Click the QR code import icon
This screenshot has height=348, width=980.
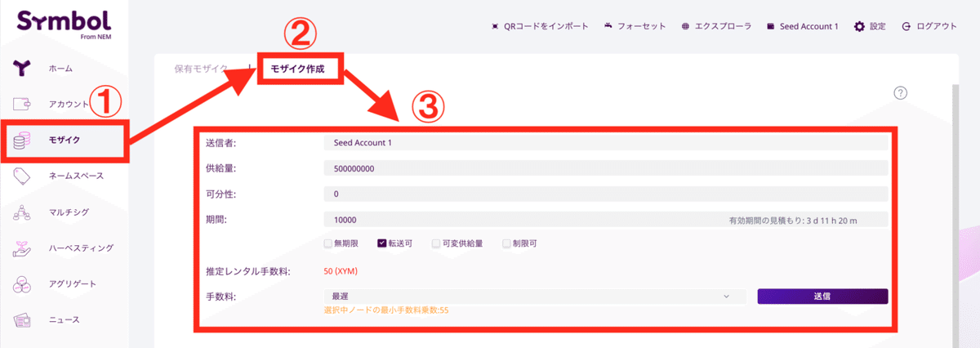coord(494,26)
